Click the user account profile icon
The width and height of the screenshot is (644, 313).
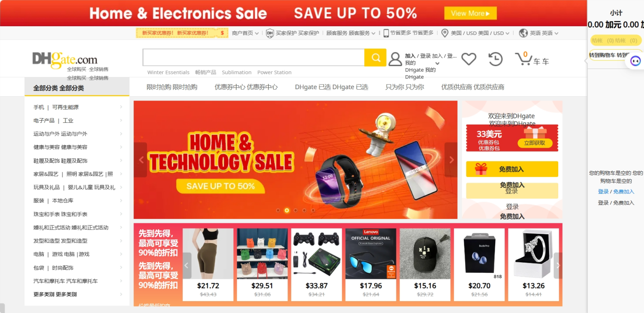pos(395,59)
